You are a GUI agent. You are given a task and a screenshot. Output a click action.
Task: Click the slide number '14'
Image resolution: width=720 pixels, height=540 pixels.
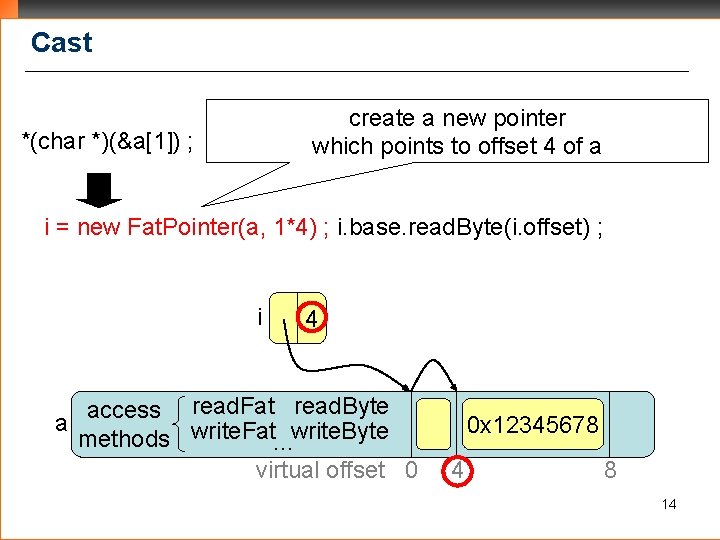pos(669,504)
